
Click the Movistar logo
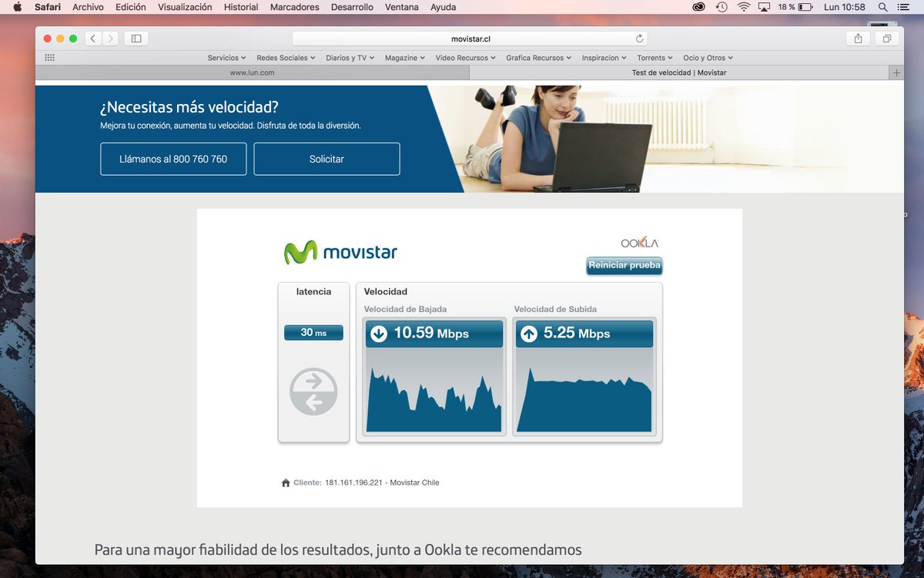340,252
